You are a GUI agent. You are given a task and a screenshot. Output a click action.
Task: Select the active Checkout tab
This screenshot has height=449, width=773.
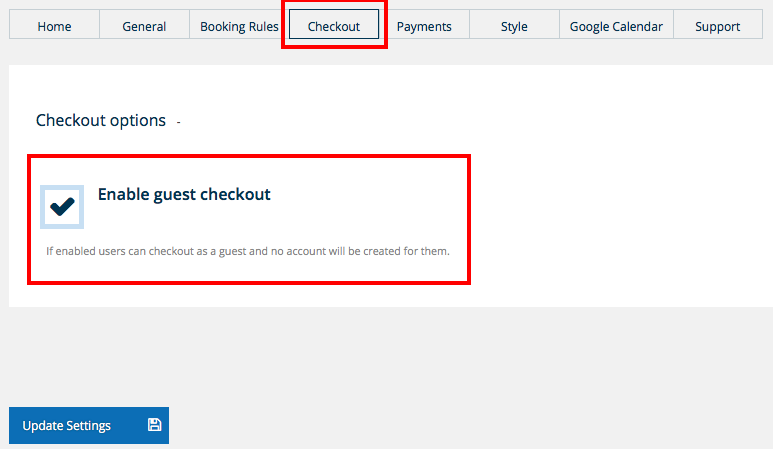[334, 26]
